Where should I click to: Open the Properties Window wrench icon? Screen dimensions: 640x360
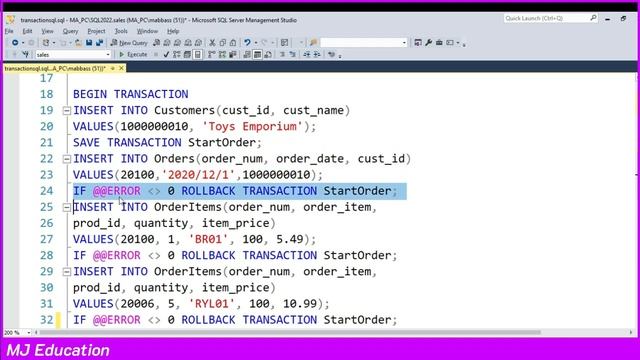(429, 42)
